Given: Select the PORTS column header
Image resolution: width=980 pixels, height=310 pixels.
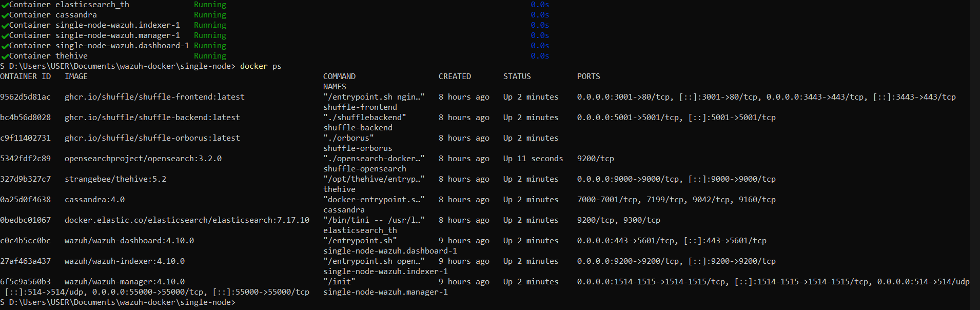Looking at the screenshot, I should tap(589, 76).
